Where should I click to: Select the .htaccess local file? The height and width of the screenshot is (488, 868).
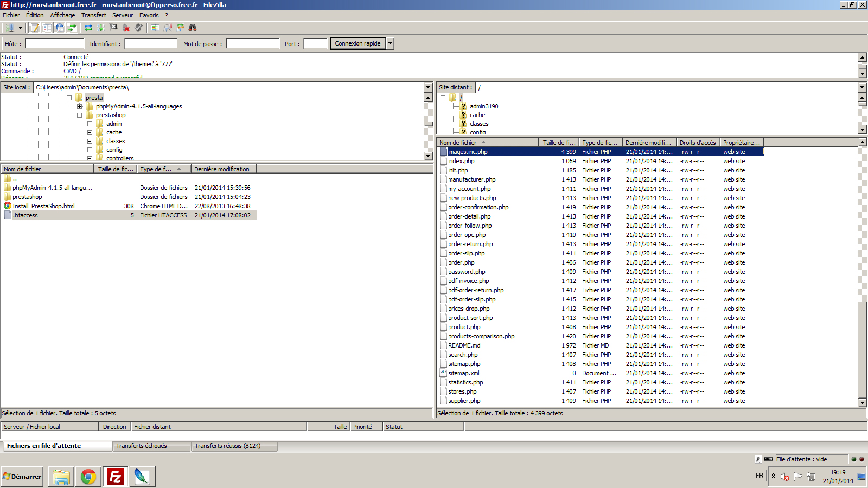pyautogui.click(x=129, y=215)
